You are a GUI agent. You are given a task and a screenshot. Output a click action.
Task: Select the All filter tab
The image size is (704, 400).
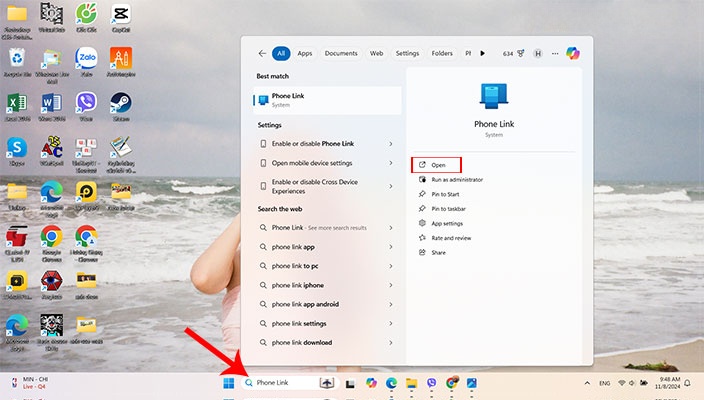pyautogui.click(x=281, y=53)
